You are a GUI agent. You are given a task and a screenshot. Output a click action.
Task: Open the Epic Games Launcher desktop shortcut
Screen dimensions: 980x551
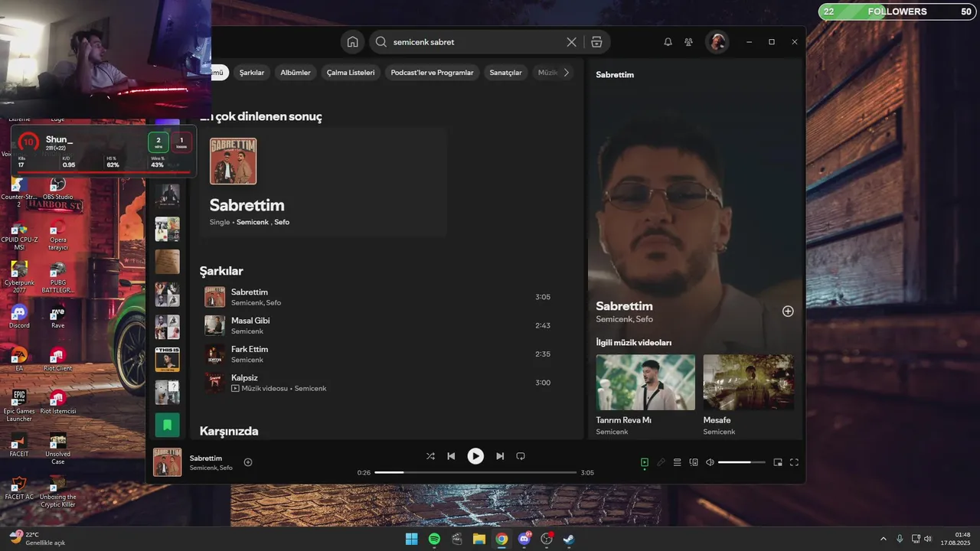pyautogui.click(x=19, y=406)
